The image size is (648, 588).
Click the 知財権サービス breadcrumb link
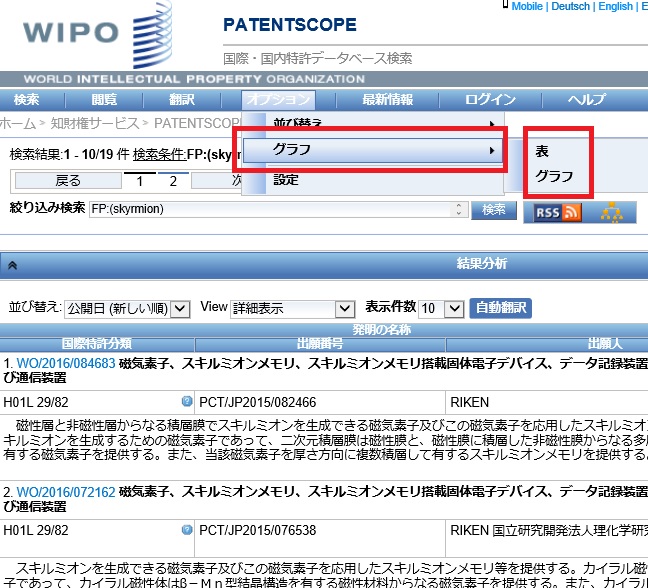pyautogui.click(x=95, y=124)
